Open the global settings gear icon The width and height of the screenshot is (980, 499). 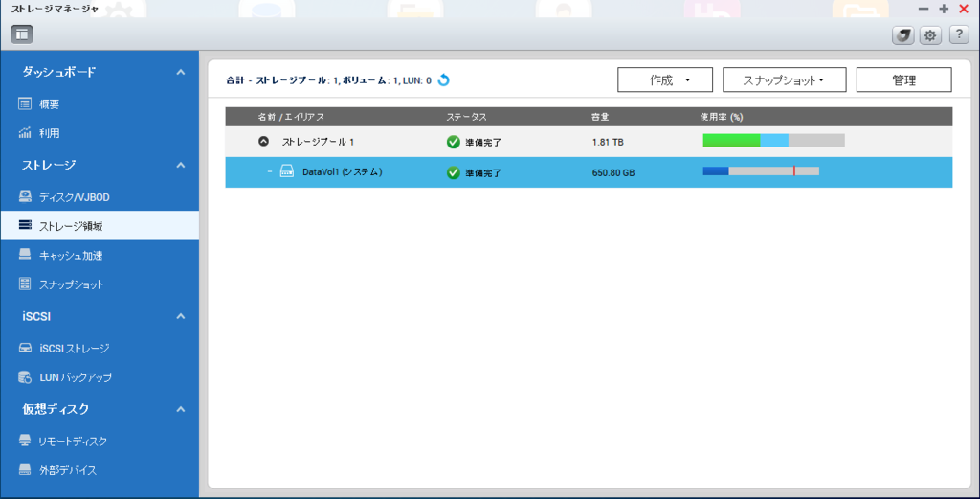click(930, 35)
